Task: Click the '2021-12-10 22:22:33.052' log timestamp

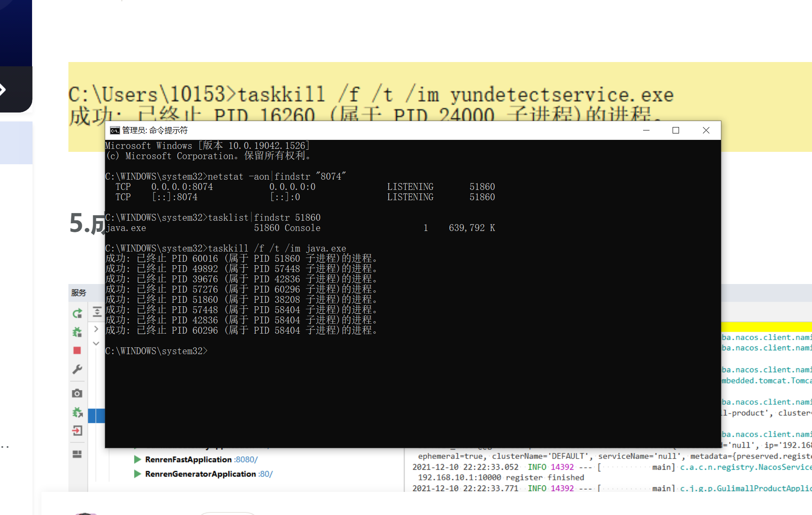Action: pos(465,467)
